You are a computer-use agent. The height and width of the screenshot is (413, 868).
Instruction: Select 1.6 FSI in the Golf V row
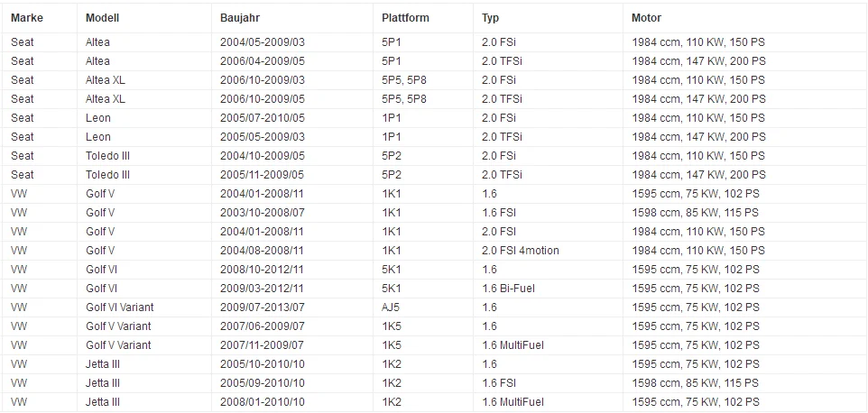pyautogui.click(x=498, y=212)
